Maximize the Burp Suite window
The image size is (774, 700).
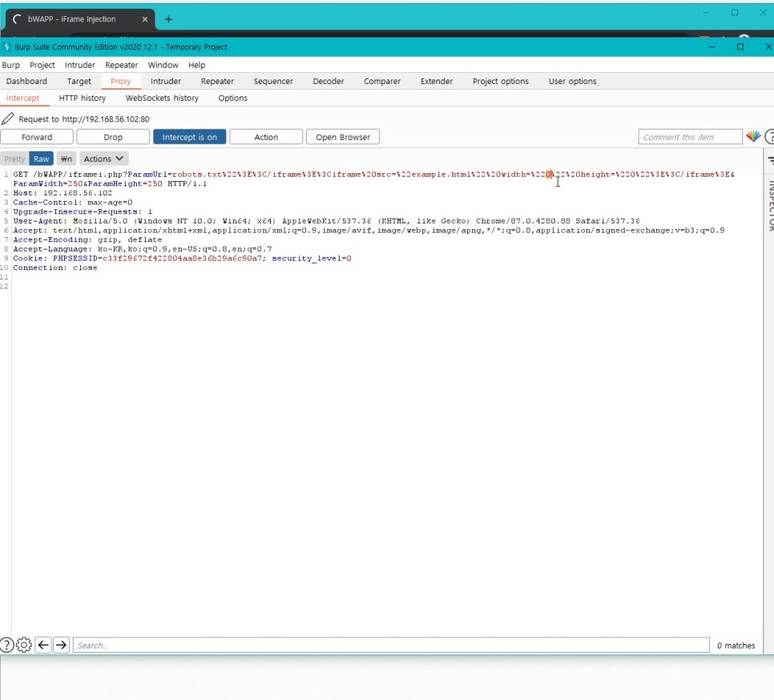point(740,46)
